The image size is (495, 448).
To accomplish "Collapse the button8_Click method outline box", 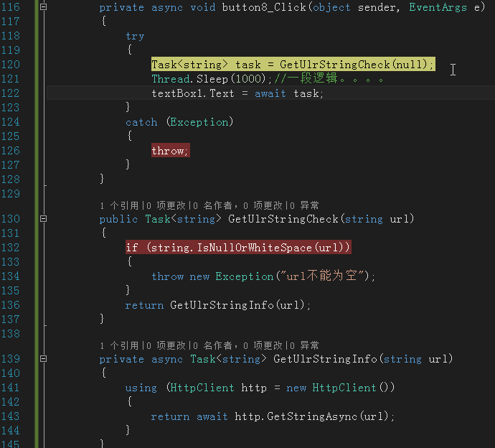I will (44, 7).
